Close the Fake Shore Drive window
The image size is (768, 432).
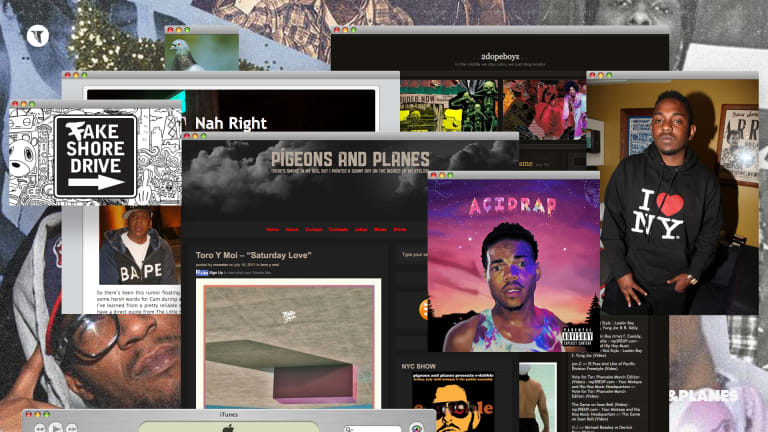pos(15,104)
